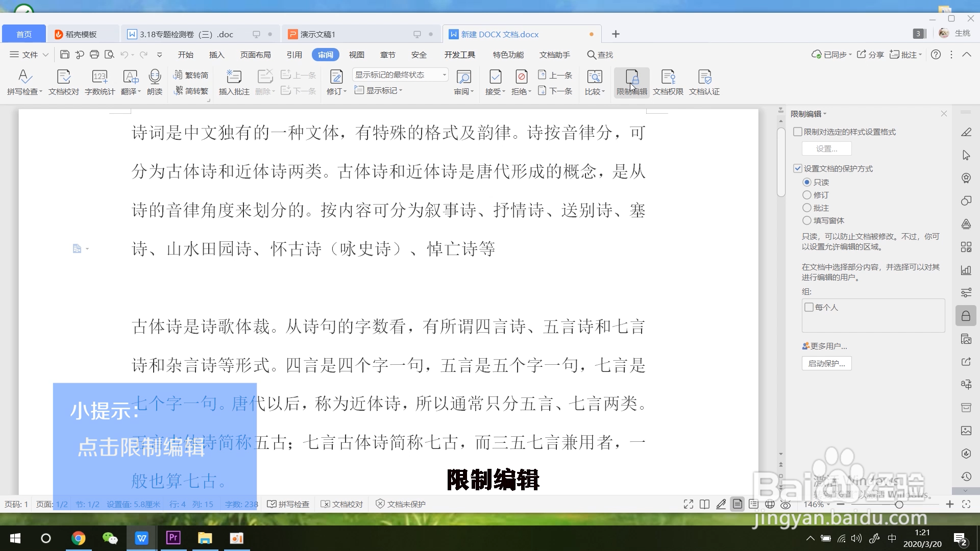Open 显示标记的最终状态 dropdown
Image resolution: width=980 pixels, height=551 pixels.
400,74
